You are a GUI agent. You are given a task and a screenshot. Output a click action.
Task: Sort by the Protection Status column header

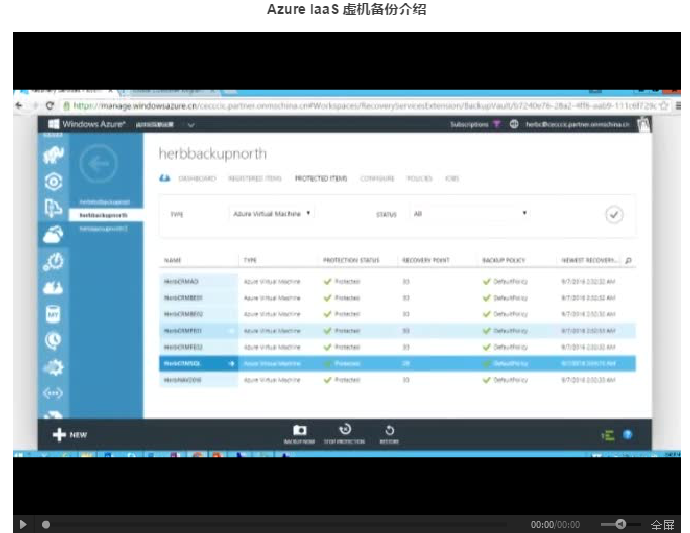tap(351, 260)
